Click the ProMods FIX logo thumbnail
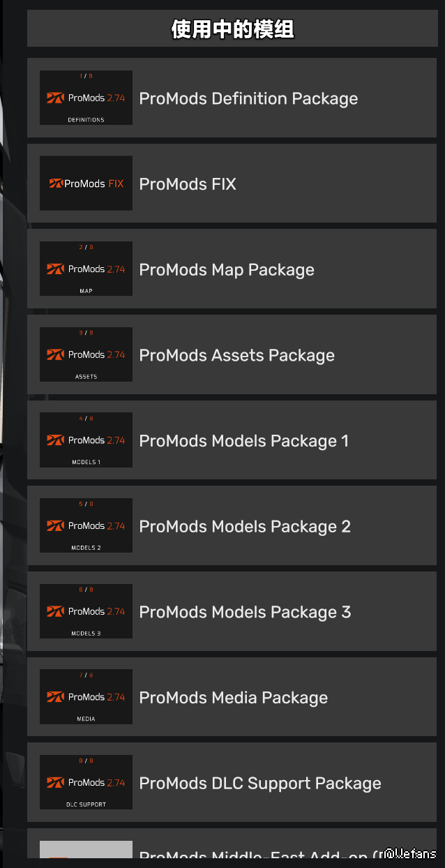 [x=86, y=184]
